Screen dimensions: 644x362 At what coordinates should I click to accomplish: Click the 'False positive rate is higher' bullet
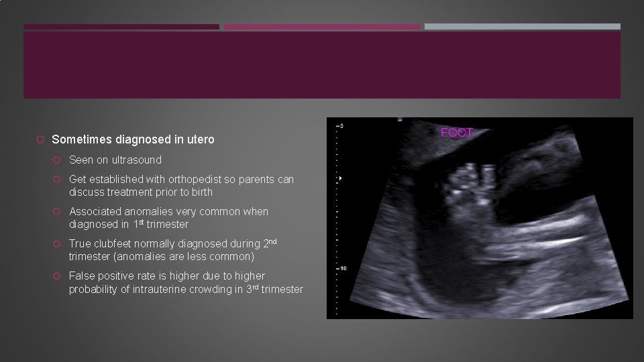coord(186,282)
